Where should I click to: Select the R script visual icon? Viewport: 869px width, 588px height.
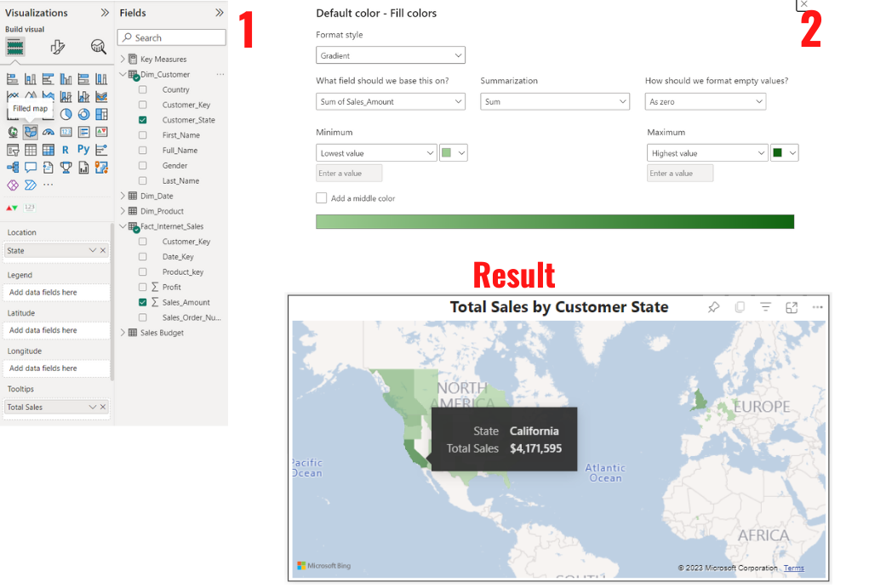[x=66, y=150]
